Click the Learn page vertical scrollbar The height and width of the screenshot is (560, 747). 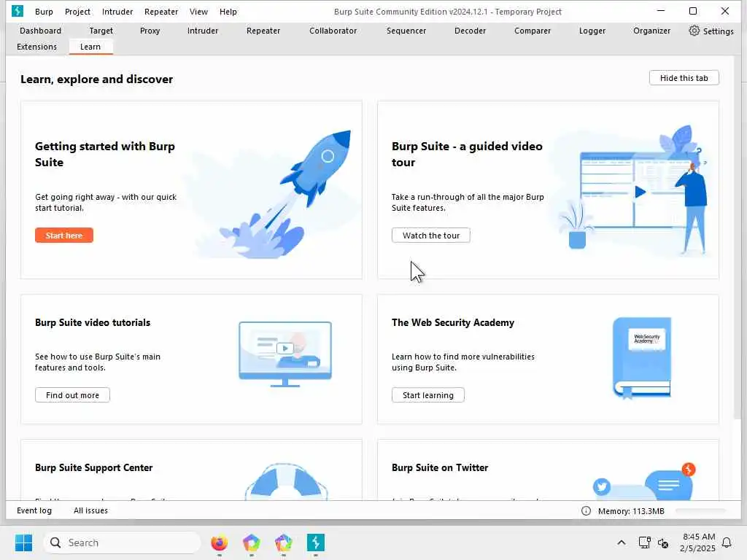click(x=738, y=238)
